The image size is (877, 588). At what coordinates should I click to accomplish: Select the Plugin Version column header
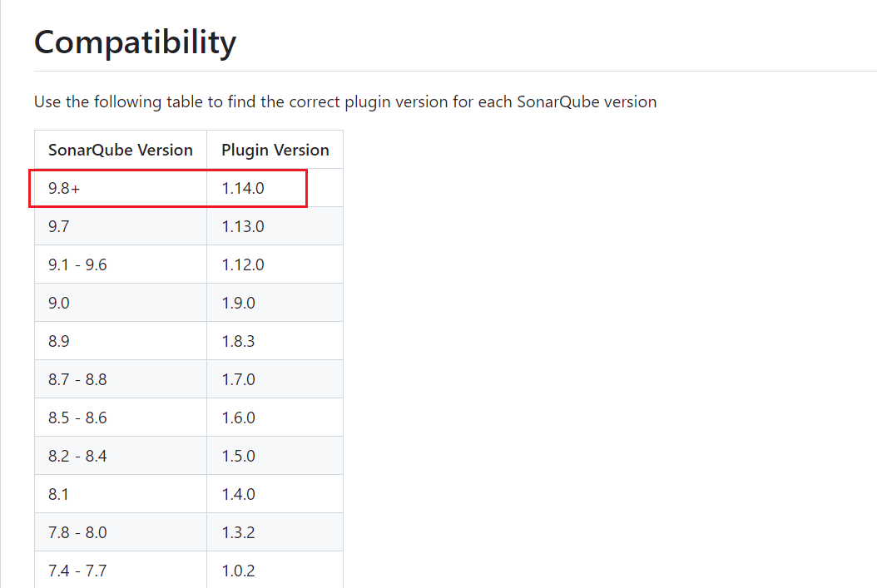[275, 150]
